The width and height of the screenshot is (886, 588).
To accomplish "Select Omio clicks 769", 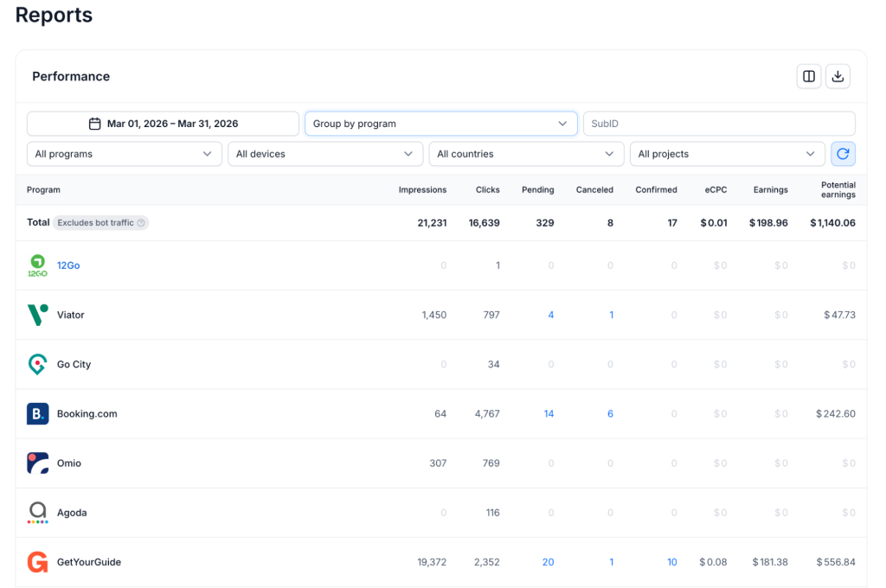I will point(491,463).
